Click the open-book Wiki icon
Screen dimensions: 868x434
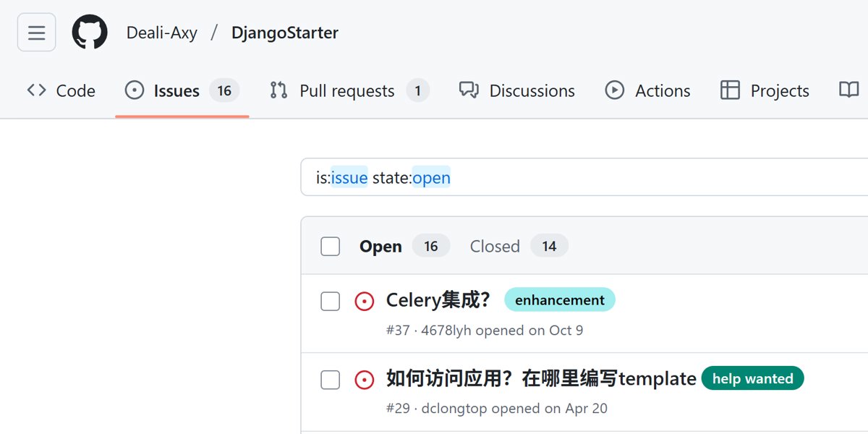(848, 90)
